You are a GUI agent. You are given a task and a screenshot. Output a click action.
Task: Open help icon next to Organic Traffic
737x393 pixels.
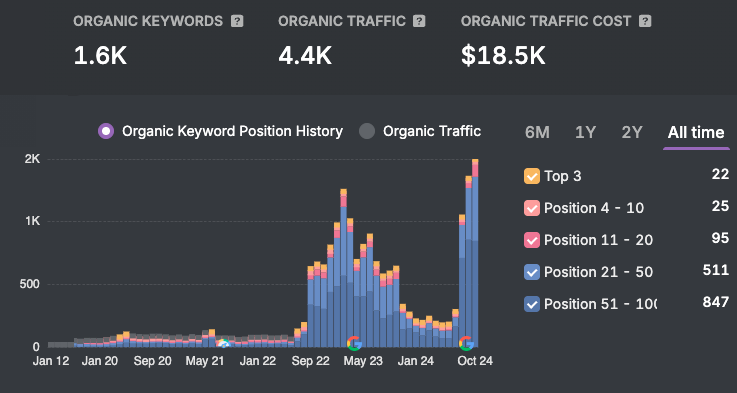pyautogui.click(x=419, y=21)
